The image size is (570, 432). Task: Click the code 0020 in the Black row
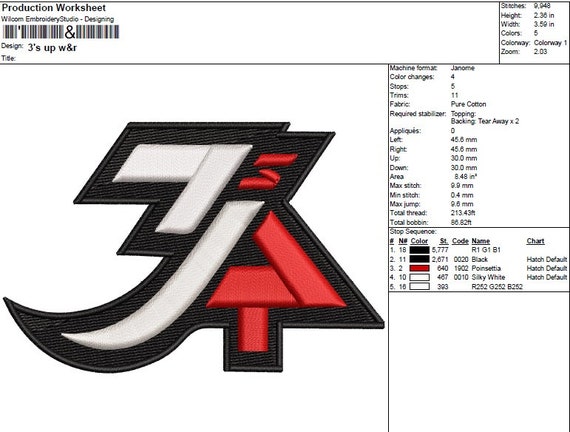(x=461, y=259)
